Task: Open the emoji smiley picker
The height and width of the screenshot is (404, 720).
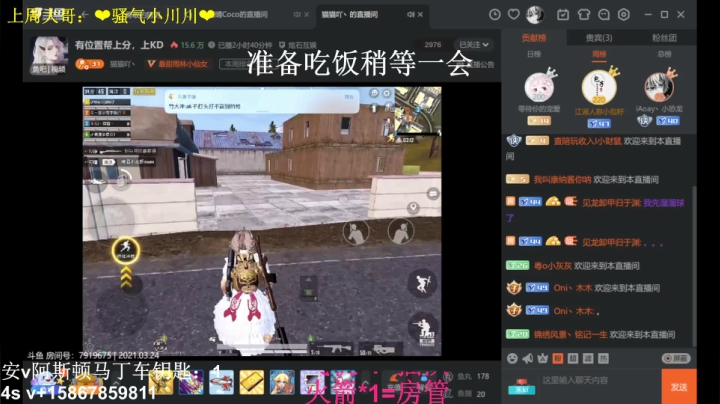Action: (x=512, y=358)
